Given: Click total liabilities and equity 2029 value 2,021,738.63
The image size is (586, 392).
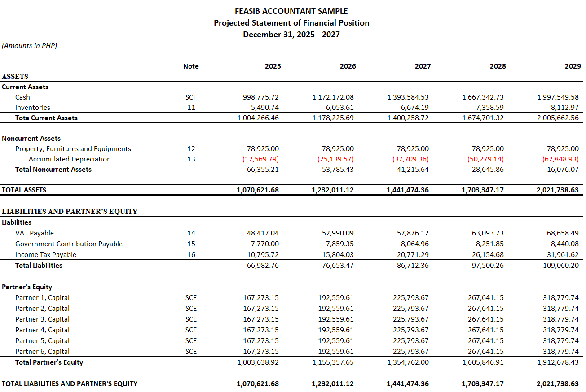Looking at the screenshot, I should 558,383.
